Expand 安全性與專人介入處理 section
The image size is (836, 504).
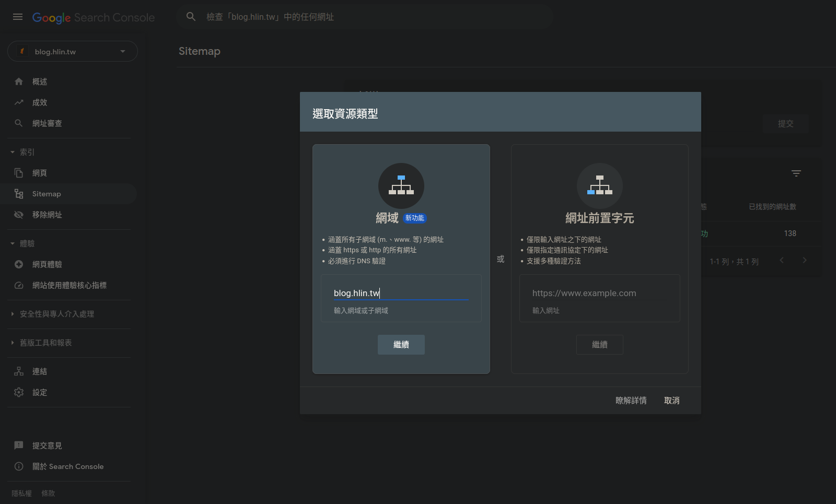pyautogui.click(x=13, y=314)
